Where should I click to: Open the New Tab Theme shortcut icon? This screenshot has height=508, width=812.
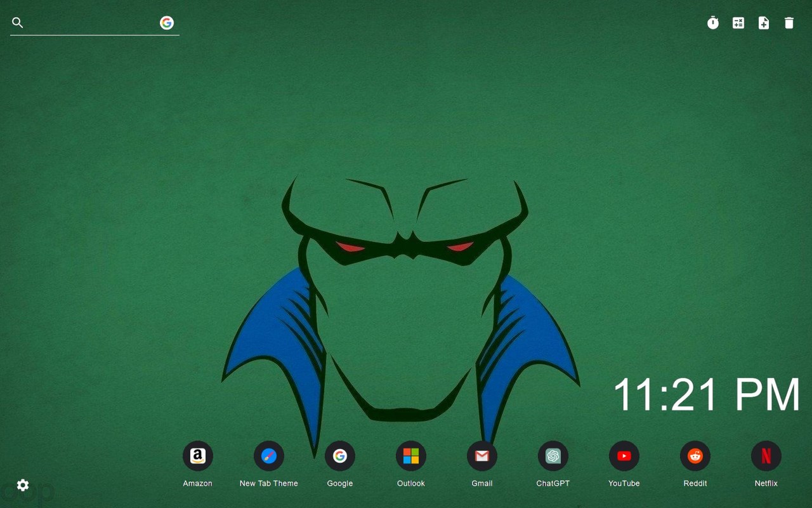(x=269, y=456)
